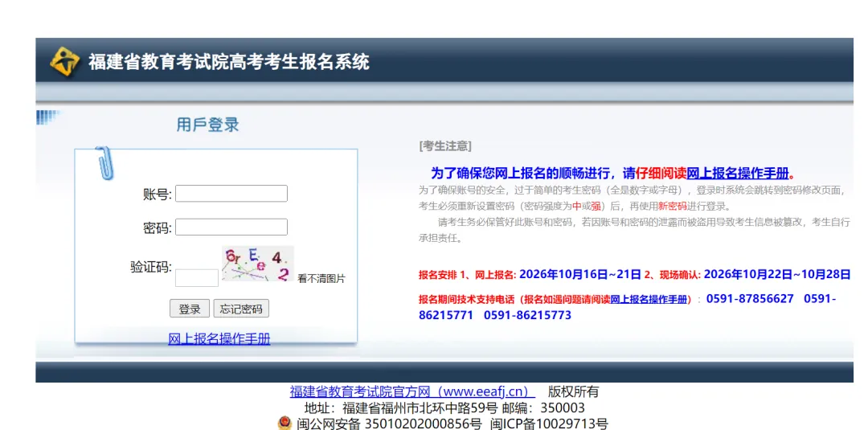The height and width of the screenshot is (430, 868).
Task: Click the paperclip icon on login box
Action: [x=104, y=162]
